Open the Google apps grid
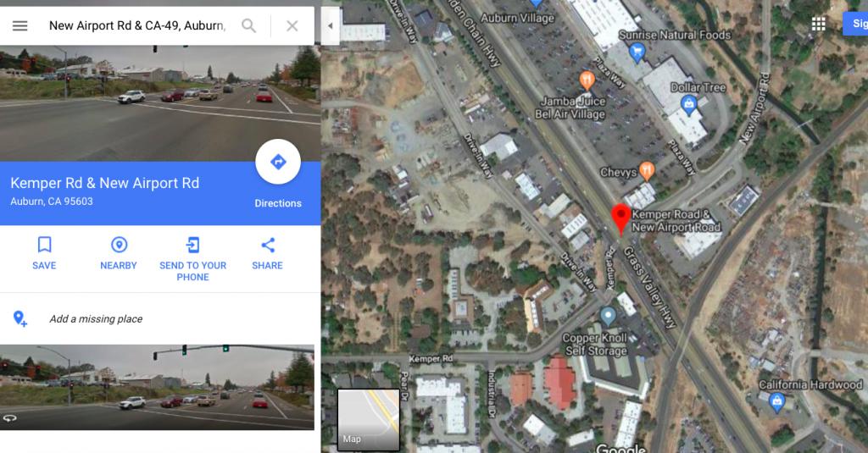Viewport: 868px width, 453px height. click(x=818, y=24)
